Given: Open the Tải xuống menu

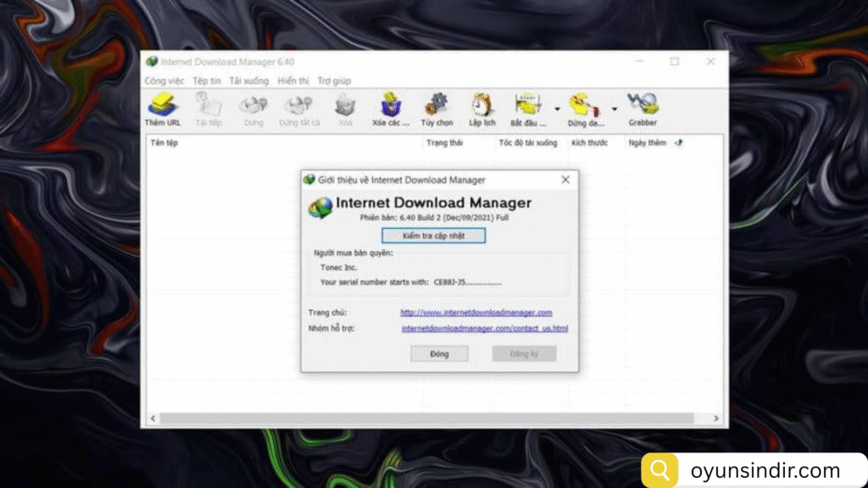Looking at the screenshot, I should (248, 81).
